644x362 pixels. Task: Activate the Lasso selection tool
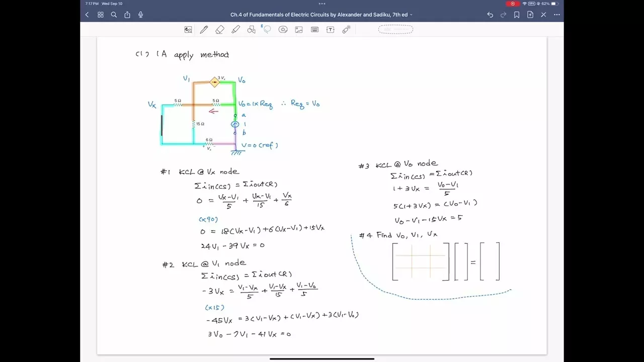point(267,30)
